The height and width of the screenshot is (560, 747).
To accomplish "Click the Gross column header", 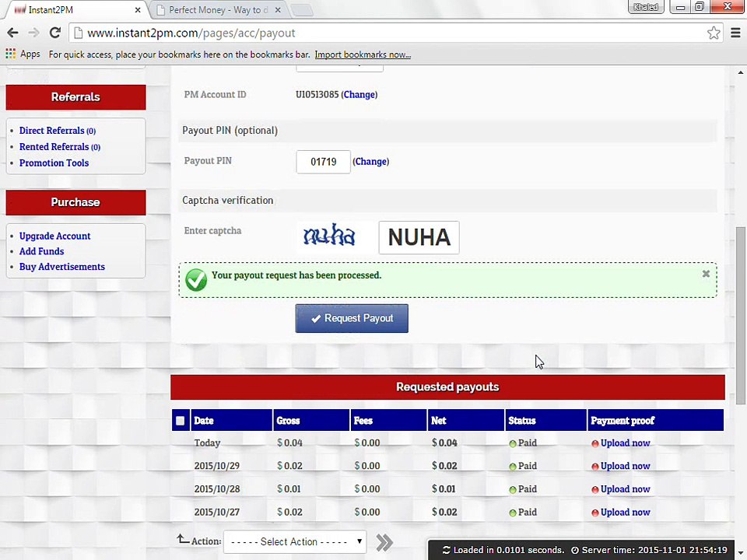I will point(311,421).
